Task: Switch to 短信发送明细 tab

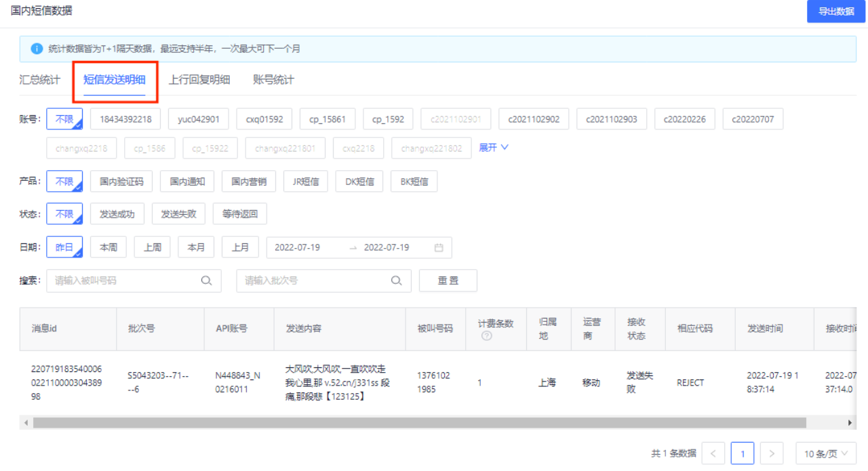Action: (x=115, y=80)
